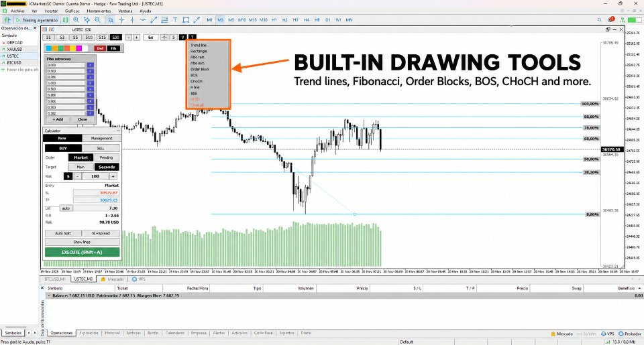This screenshot has height=345, width=644.
Task: Switch to the Historial tab
Action: tap(112, 333)
